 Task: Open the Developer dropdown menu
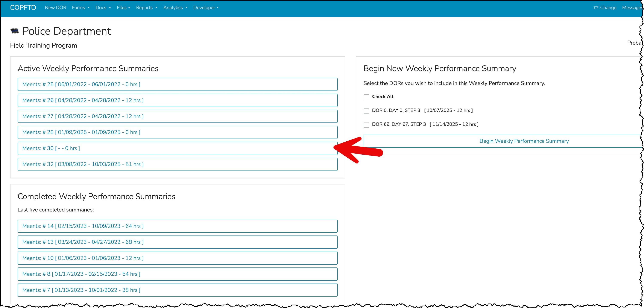206,8
